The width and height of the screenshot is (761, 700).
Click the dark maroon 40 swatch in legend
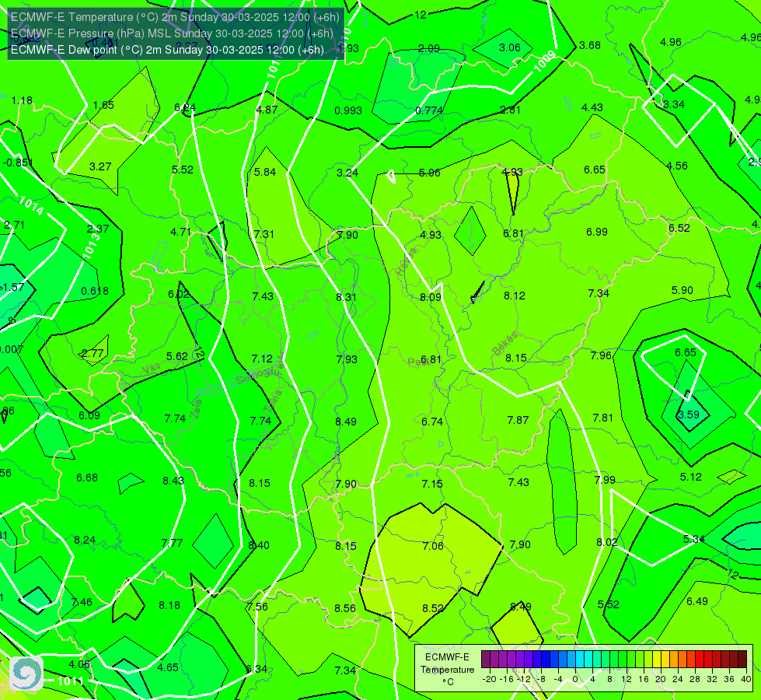tap(742, 660)
